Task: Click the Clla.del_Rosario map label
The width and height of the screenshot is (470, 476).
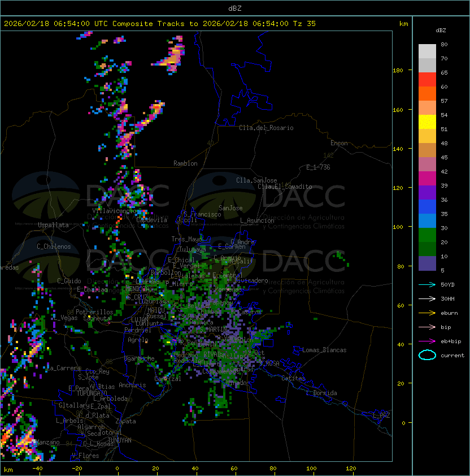Action: pyautogui.click(x=266, y=128)
